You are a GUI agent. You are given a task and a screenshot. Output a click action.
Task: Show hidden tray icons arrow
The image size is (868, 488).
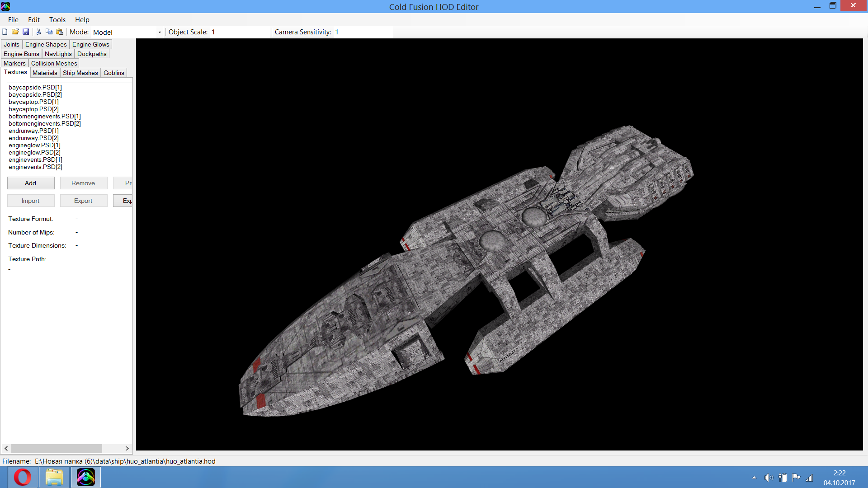(x=754, y=478)
